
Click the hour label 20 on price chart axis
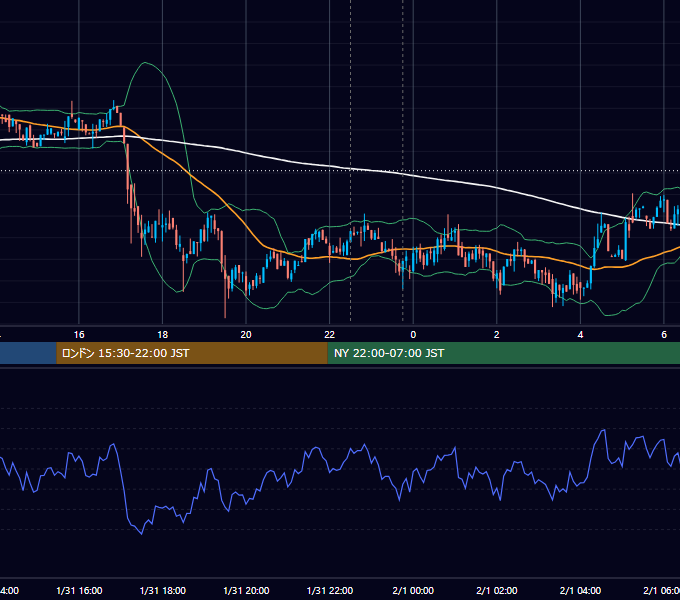[246, 335]
